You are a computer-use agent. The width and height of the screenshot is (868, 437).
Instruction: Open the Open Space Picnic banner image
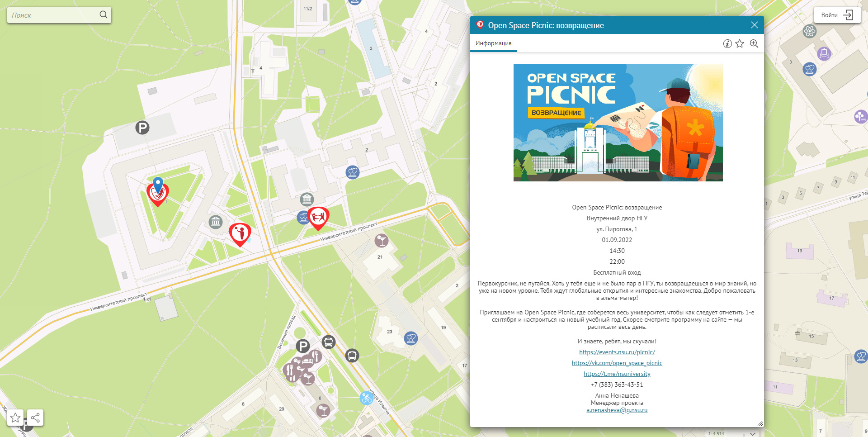click(618, 123)
